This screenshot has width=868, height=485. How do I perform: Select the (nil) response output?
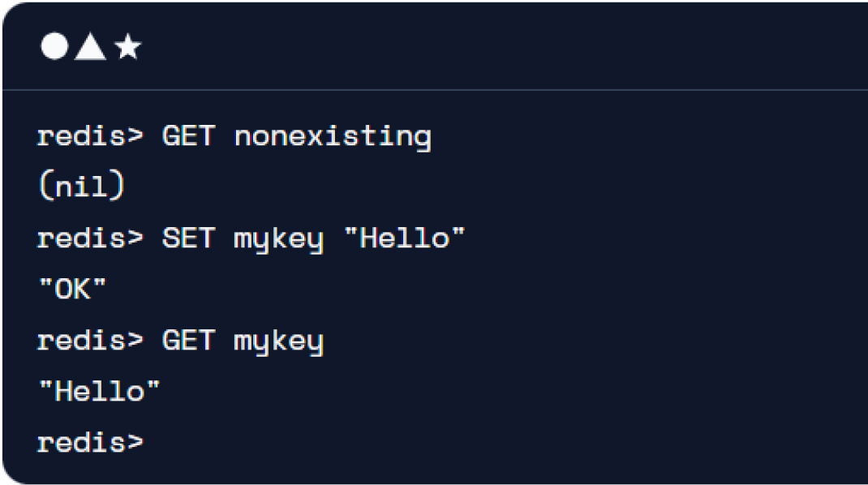pos(82,186)
